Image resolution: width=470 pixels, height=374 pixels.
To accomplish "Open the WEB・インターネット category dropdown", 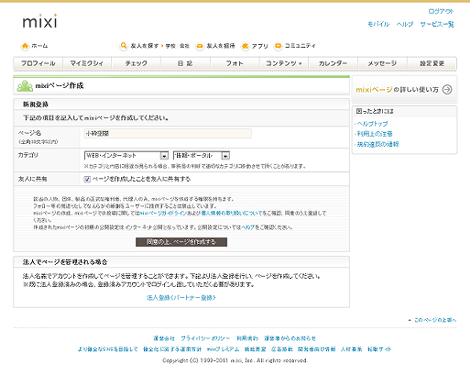I will [x=126, y=156].
